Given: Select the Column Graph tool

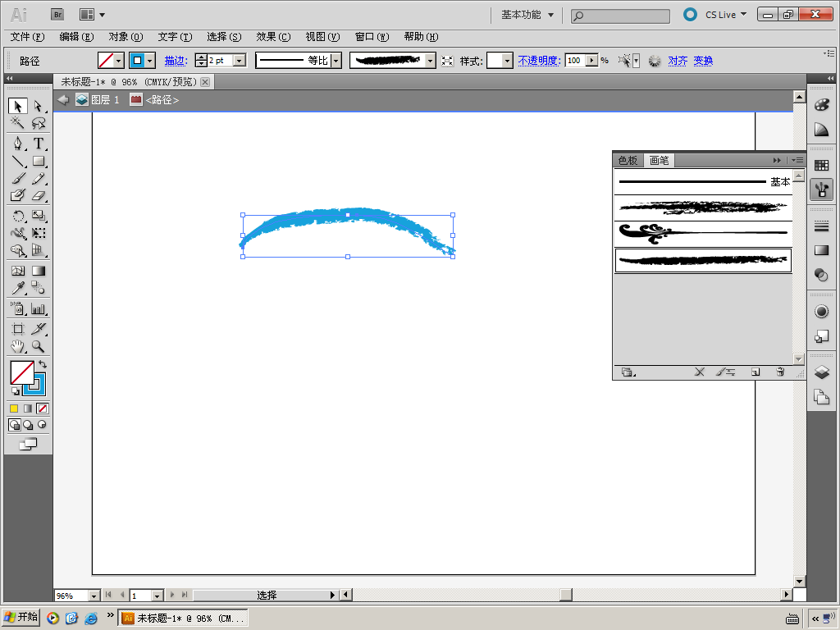Looking at the screenshot, I should (x=38, y=308).
